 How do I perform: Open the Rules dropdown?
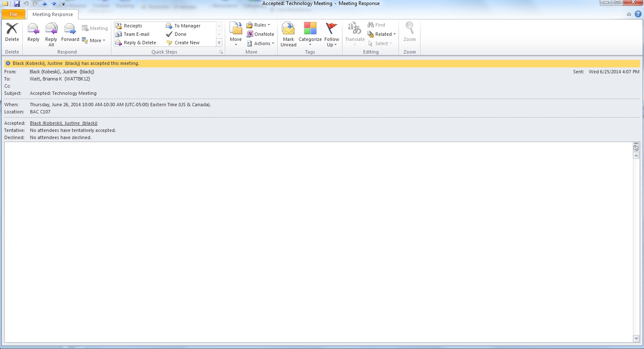click(258, 25)
